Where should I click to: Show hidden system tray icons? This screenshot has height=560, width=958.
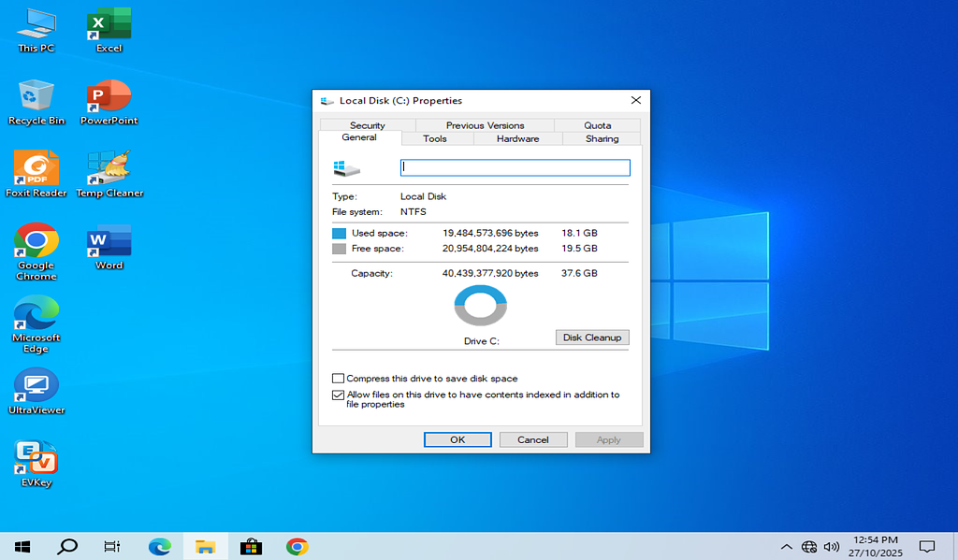(786, 547)
